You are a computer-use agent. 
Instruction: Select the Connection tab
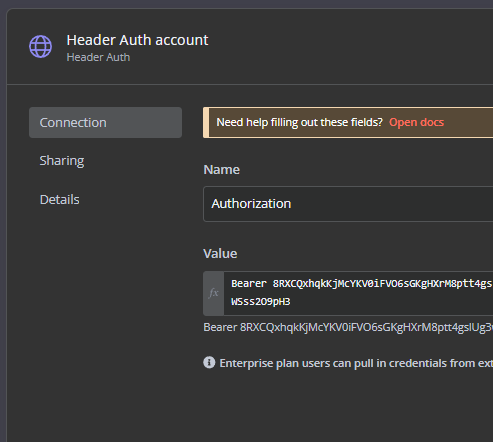(105, 122)
